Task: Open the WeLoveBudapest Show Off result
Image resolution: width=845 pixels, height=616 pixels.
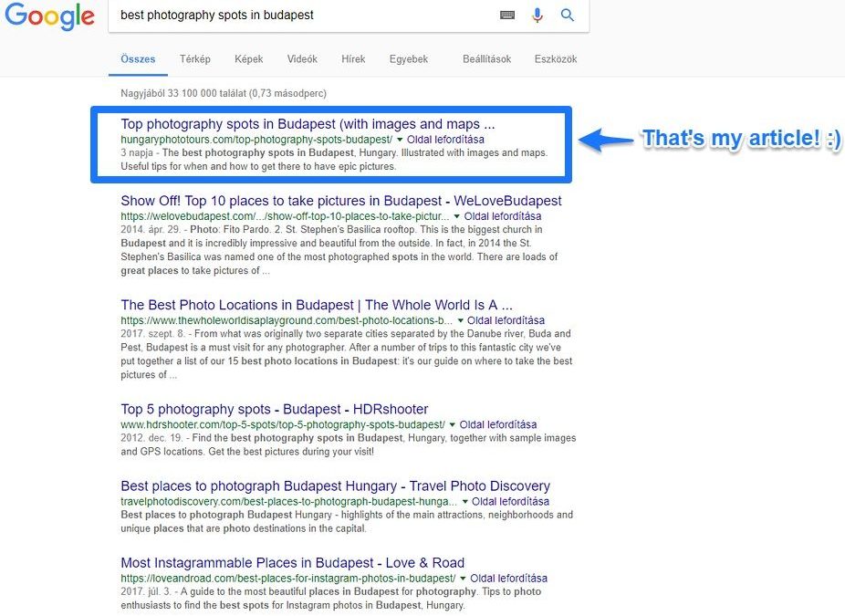Action: point(341,201)
